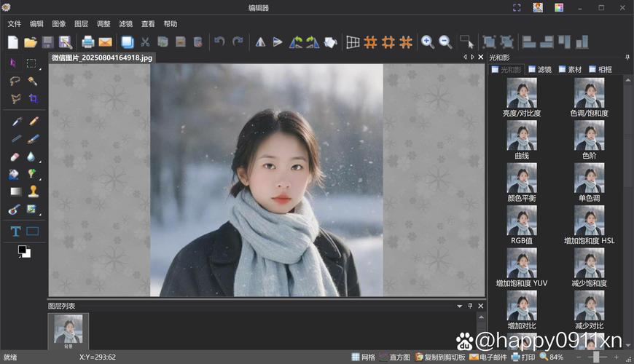Image resolution: width=634 pixels, height=364 pixels.
Task: Select the lasso tool
Action: (15, 82)
